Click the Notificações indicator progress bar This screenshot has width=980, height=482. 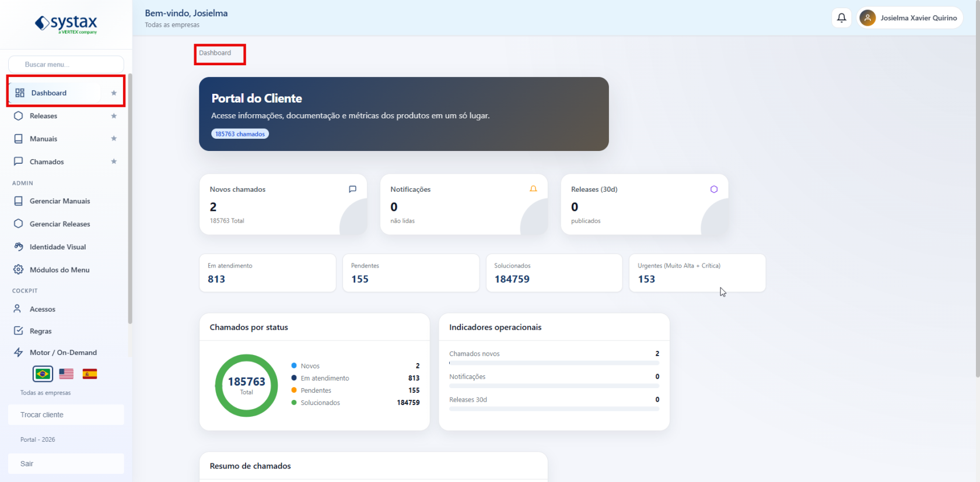(554, 386)
